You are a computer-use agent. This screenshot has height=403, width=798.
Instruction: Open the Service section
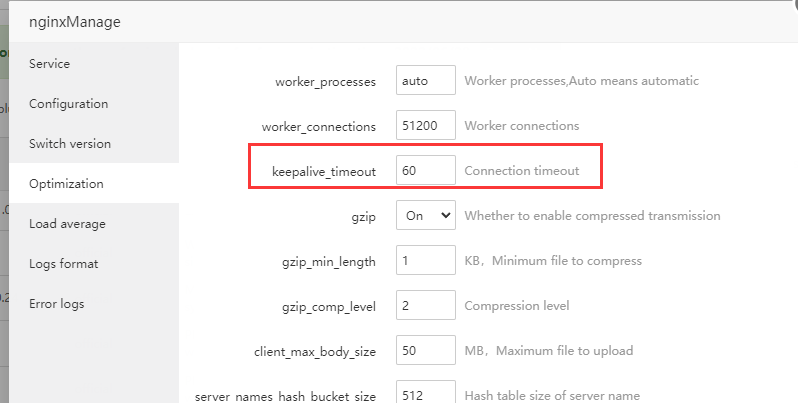coord(50,64)
